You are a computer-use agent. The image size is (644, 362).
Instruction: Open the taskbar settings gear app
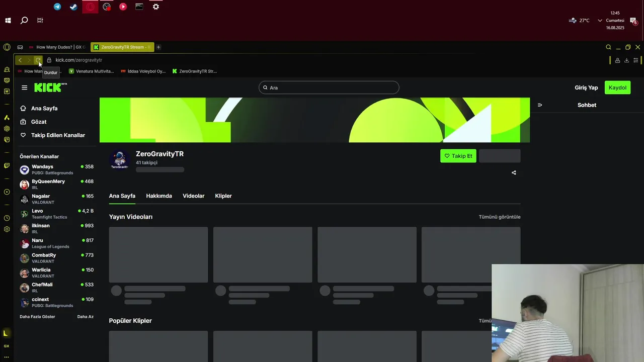156,7
